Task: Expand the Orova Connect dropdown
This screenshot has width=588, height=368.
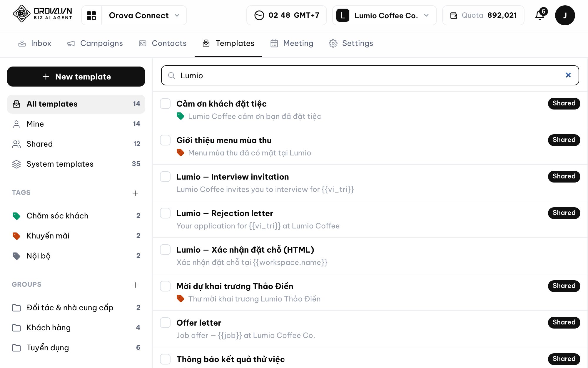Action: (x=144, y=15)
